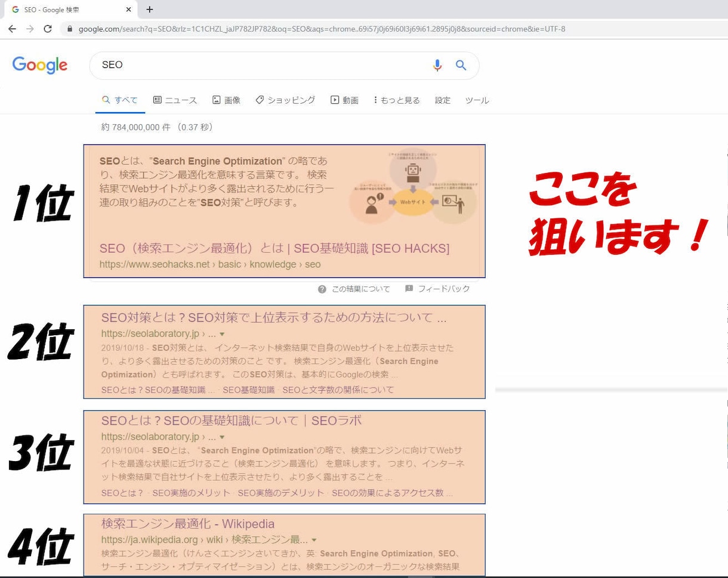The image size is (728, 578).
Task: Click the blue magnifier search button
Action: click(x=461, y=66)
